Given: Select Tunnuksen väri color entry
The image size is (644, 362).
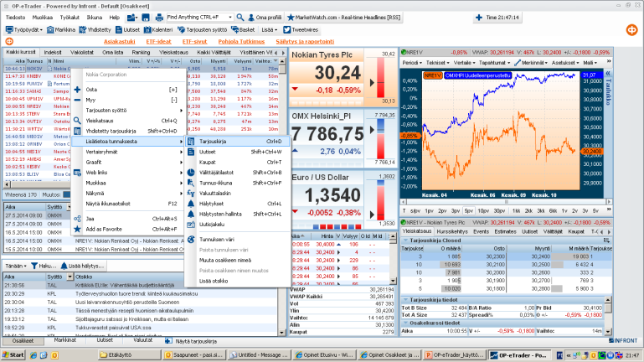Looking at the screenshot, I should click(237, 239).
